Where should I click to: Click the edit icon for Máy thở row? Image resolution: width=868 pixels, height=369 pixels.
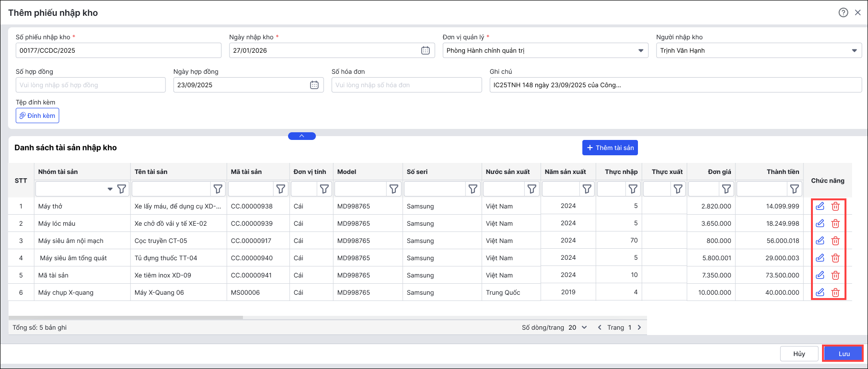820,206
